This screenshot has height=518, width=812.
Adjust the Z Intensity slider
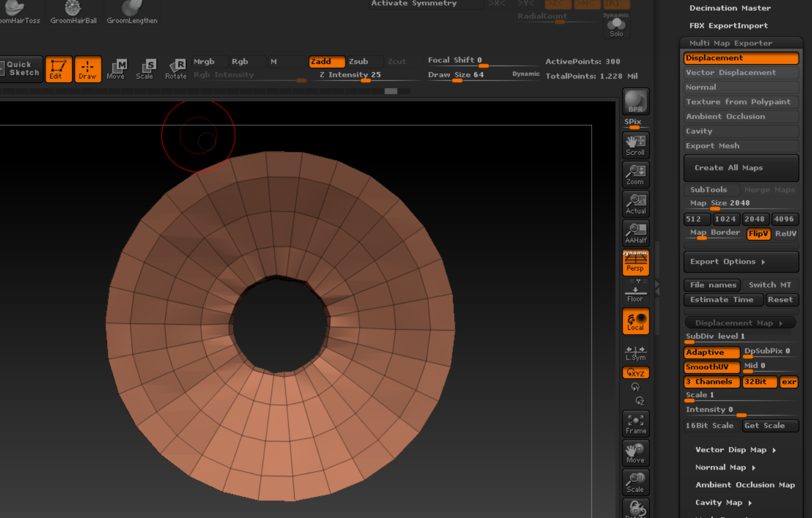[x=366, y=76]
